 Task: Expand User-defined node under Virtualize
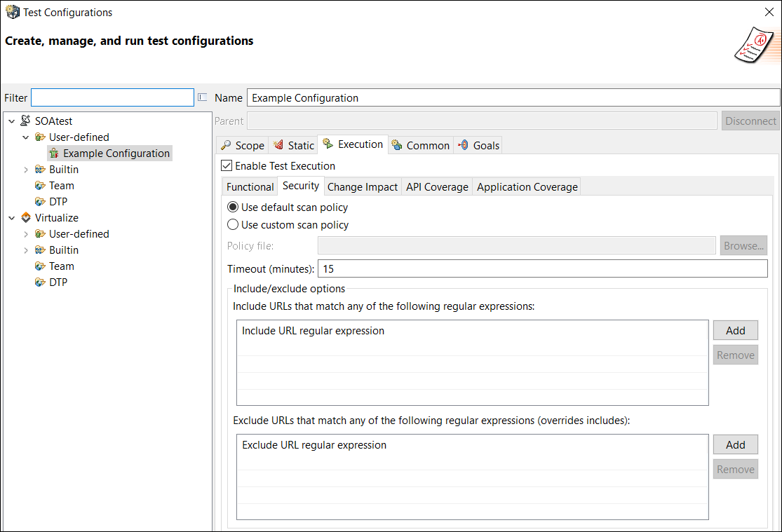(x=26, y=234)
